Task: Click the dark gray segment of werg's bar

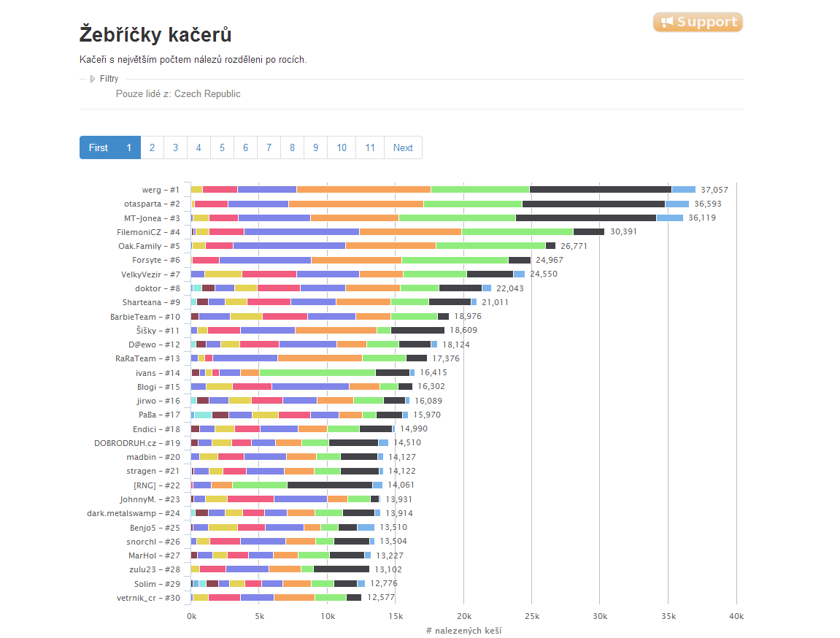Action: point(600,190)
